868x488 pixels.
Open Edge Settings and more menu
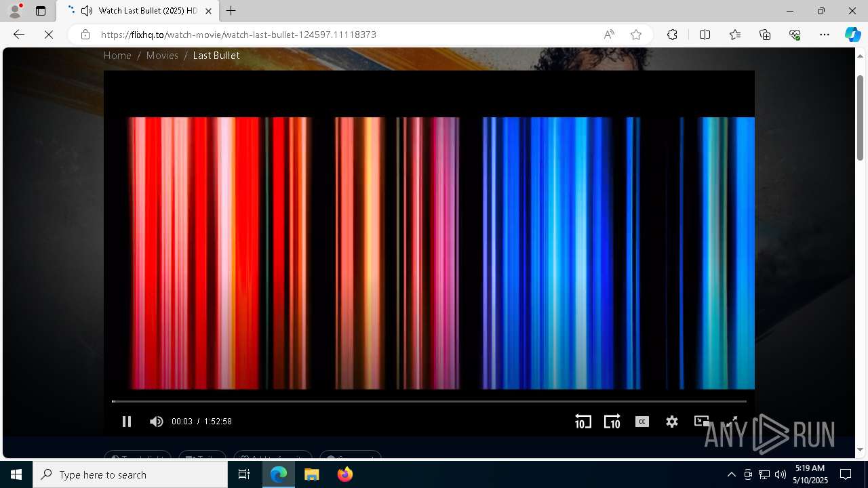[825, 35]
